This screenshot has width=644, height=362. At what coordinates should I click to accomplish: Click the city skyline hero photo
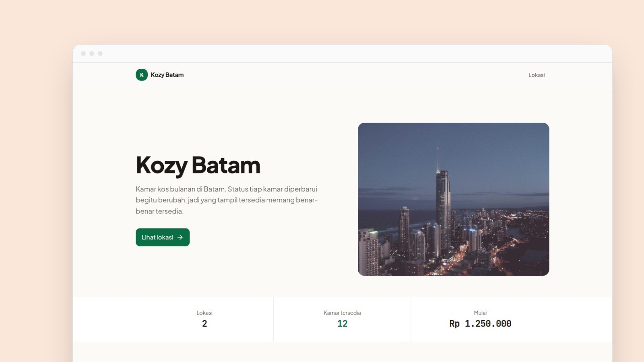click(453, 199)
